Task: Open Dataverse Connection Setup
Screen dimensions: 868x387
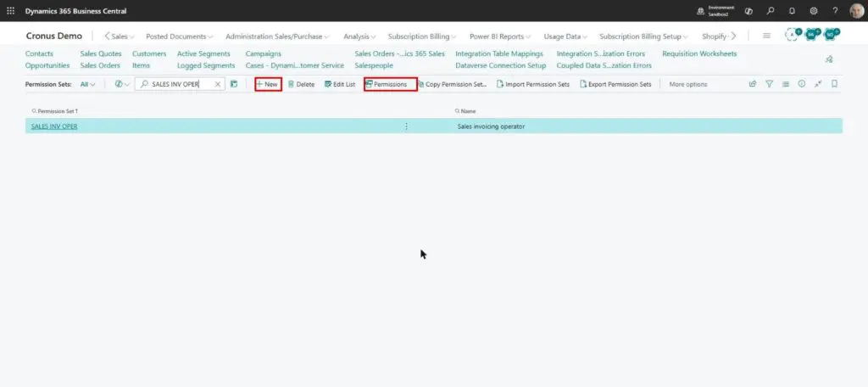Action: [x=500, y=65]
